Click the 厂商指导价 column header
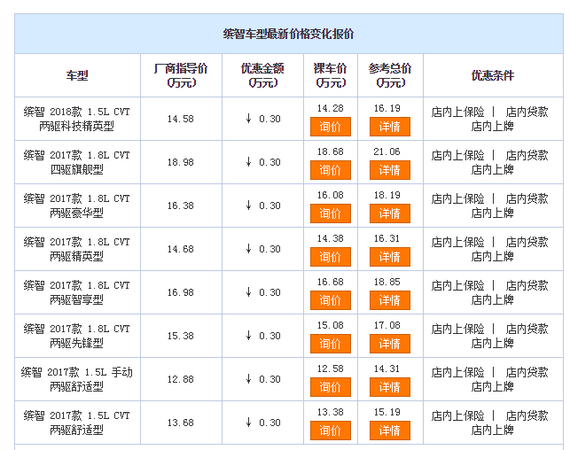 (x=181, y=76)
